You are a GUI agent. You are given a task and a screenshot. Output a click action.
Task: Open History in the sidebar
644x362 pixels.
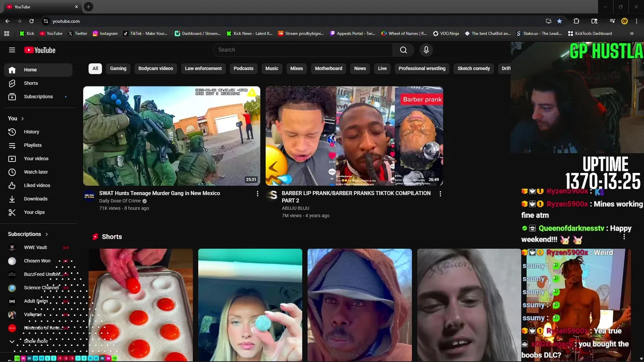tap(38, 132)
